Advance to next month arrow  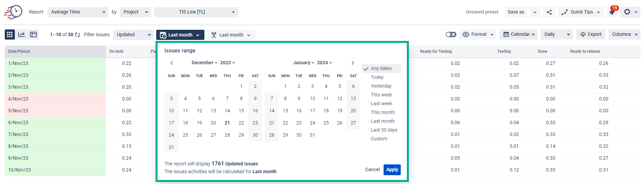[353, 63]
